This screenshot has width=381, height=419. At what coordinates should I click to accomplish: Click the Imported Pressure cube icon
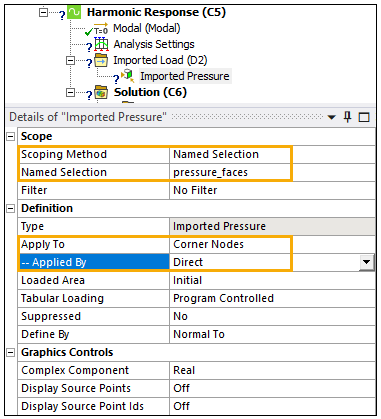click(128, 76)
